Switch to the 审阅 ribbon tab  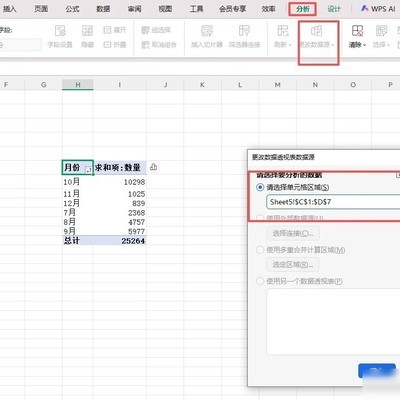(x=134, y=9)
